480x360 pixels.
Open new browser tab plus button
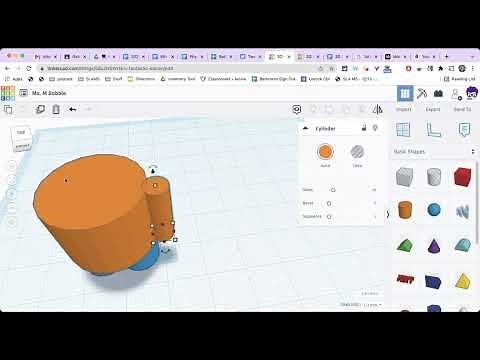[x=446, y=56]
